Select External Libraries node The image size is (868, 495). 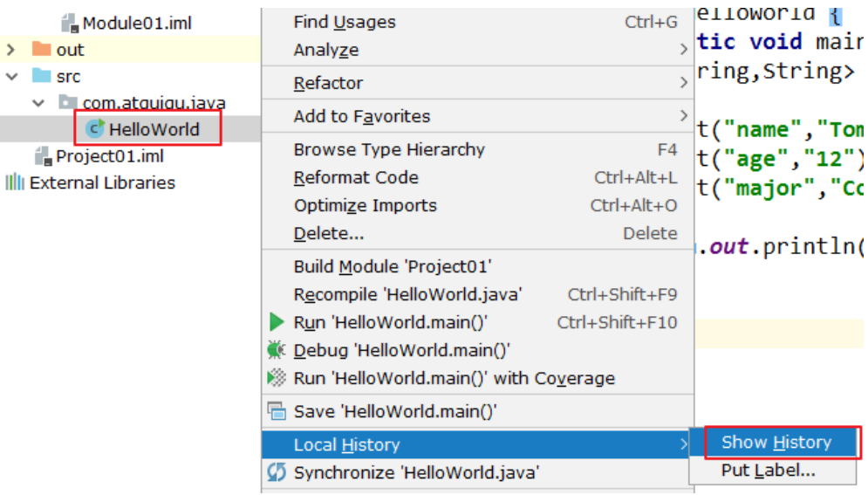[102, 182]
